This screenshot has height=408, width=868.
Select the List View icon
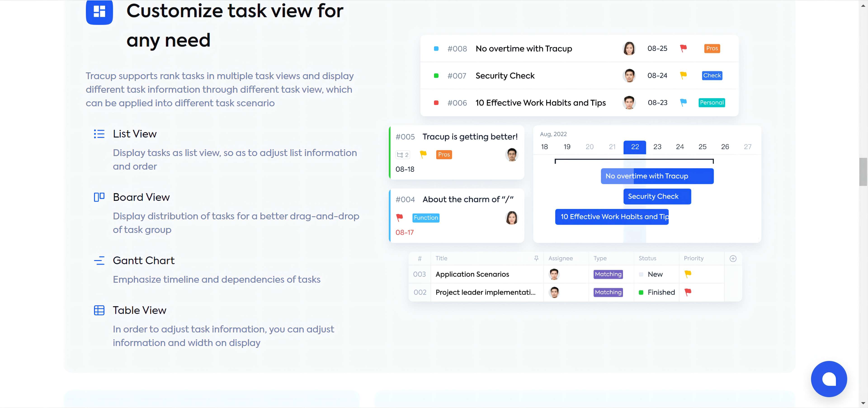(x=99, y=134)
